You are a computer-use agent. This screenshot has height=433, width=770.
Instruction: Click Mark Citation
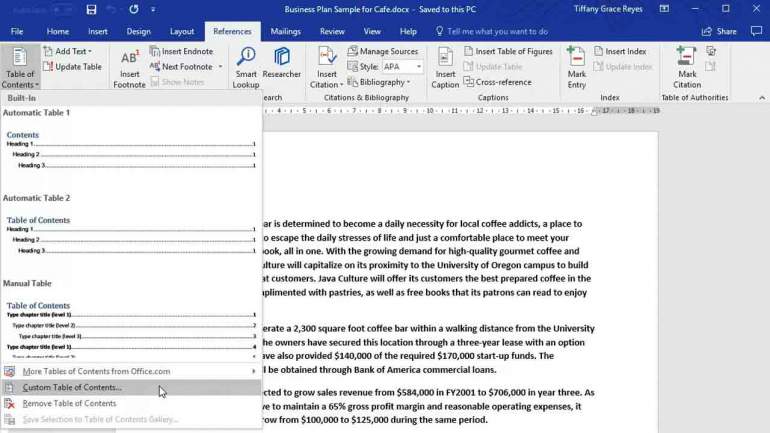(x=687, y=68)
